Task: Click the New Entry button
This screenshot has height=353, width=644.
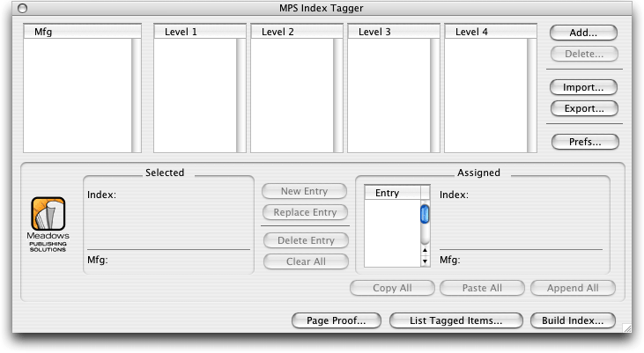Action: tap(304, 191)
